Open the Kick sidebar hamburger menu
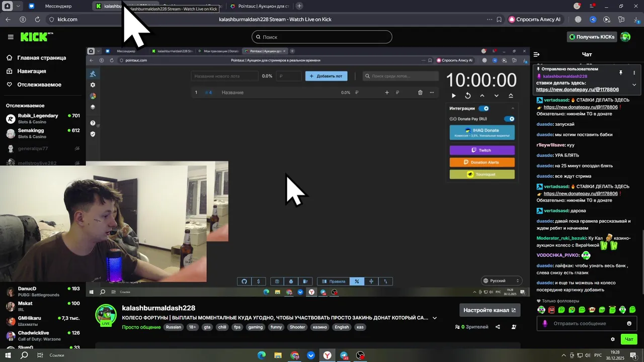Screen dimensions: 644x362 (11, 37)
